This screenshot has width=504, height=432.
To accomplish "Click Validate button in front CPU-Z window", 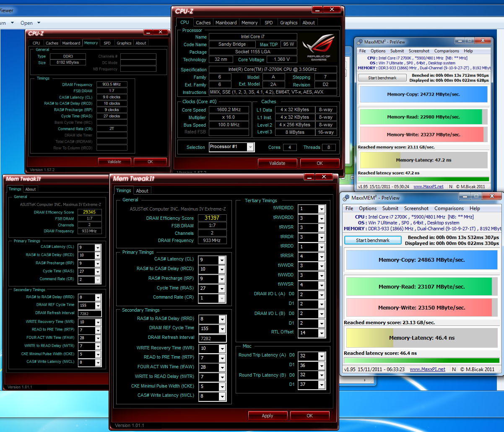I will [277, 163].
